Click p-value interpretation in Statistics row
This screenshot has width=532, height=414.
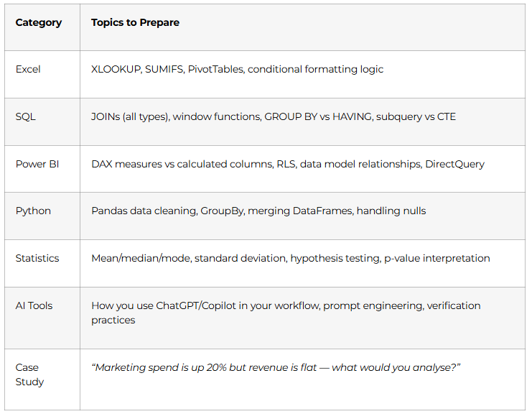point(437,259)
